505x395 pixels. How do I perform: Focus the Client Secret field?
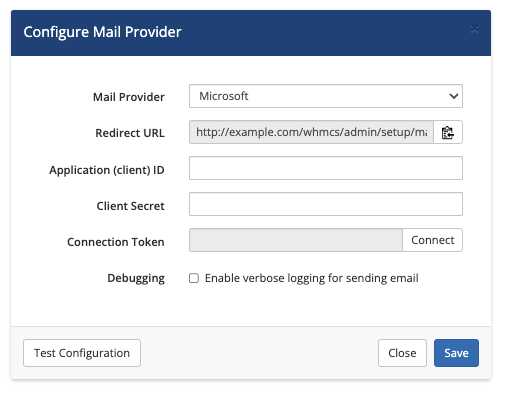pos(326,204)
